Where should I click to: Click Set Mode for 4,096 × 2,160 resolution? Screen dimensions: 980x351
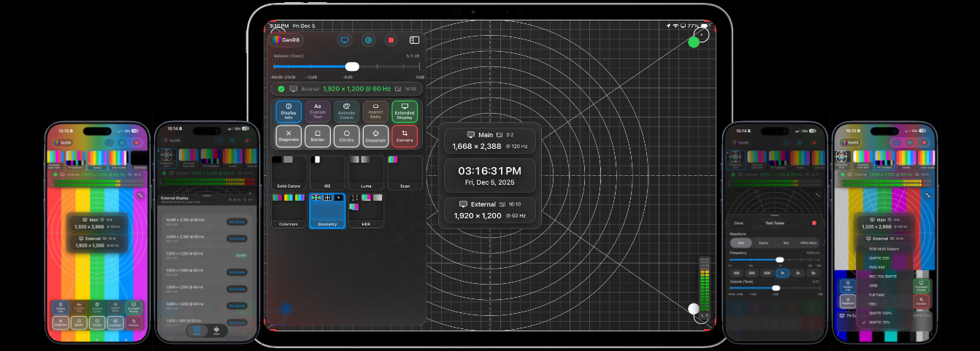[237, 220]
